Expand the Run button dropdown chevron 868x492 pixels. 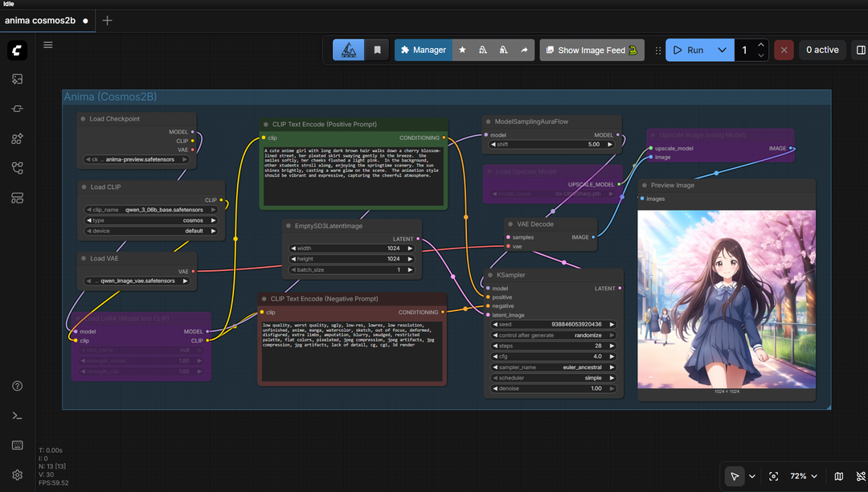pos(722,50)
